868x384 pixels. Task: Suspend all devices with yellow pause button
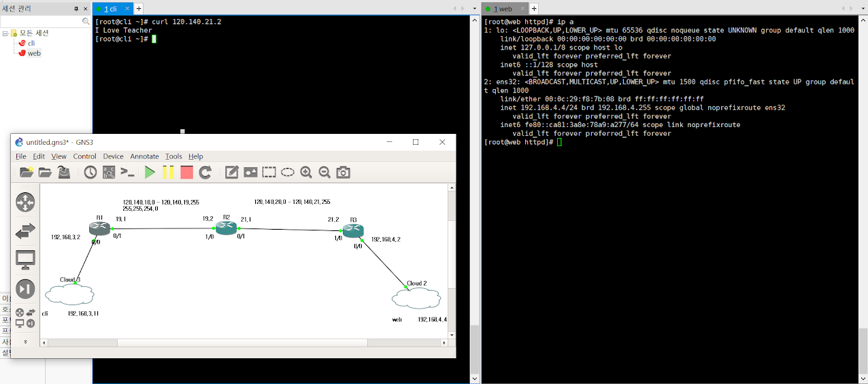pyautogui.click(x=168, y=172)
